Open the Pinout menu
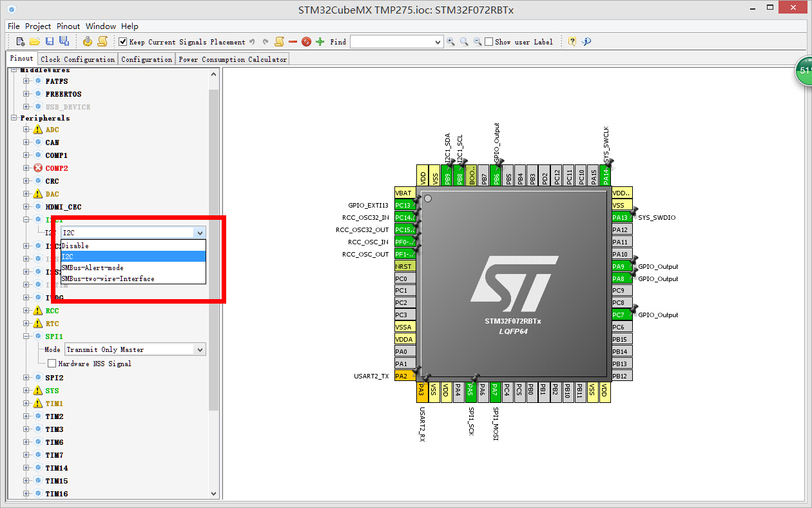 pos(68,26)
